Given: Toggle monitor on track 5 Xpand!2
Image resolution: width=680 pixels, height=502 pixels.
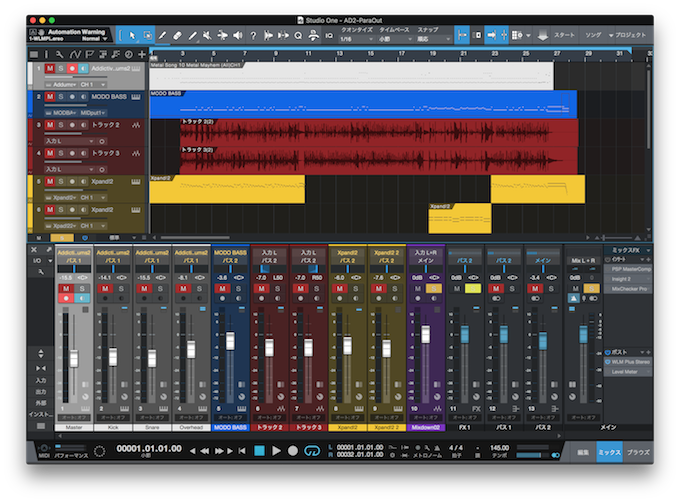Looking at the screenshot, I should pyautogui.click(x=83, y=182).
